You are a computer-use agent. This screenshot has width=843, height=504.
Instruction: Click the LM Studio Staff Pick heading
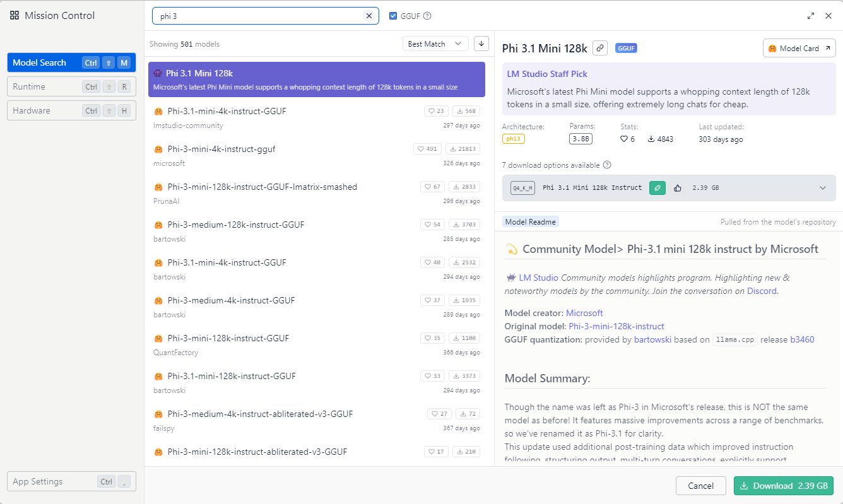pos(547,74)
